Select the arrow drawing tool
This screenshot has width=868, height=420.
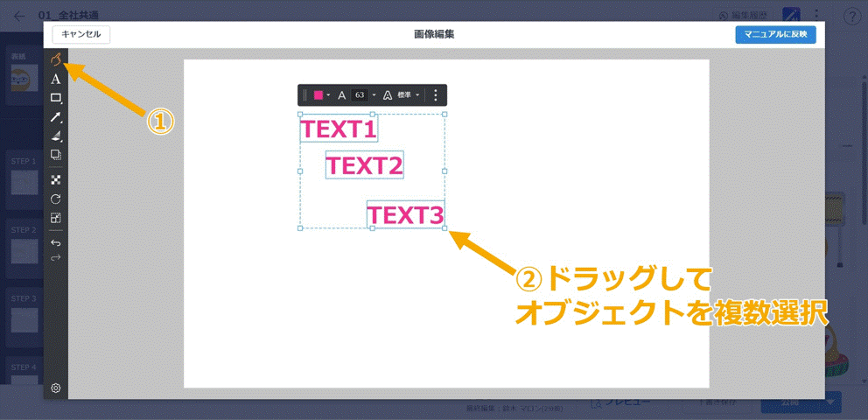coord(55,116)
